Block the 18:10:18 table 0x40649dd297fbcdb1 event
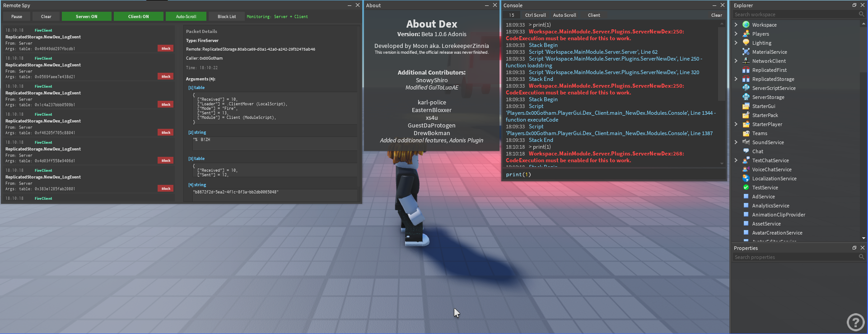This screenshot has width=868, height=334. 166,48
